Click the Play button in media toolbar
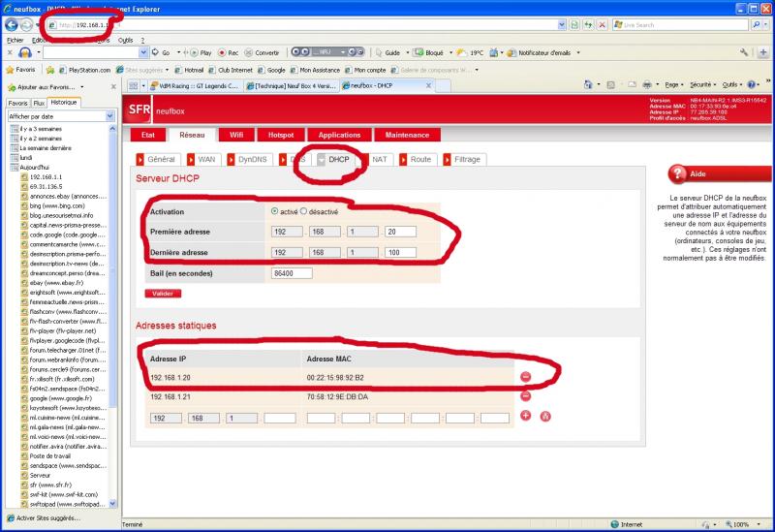The width and height of the screenshot is (775, 532). tap(201, 52)
